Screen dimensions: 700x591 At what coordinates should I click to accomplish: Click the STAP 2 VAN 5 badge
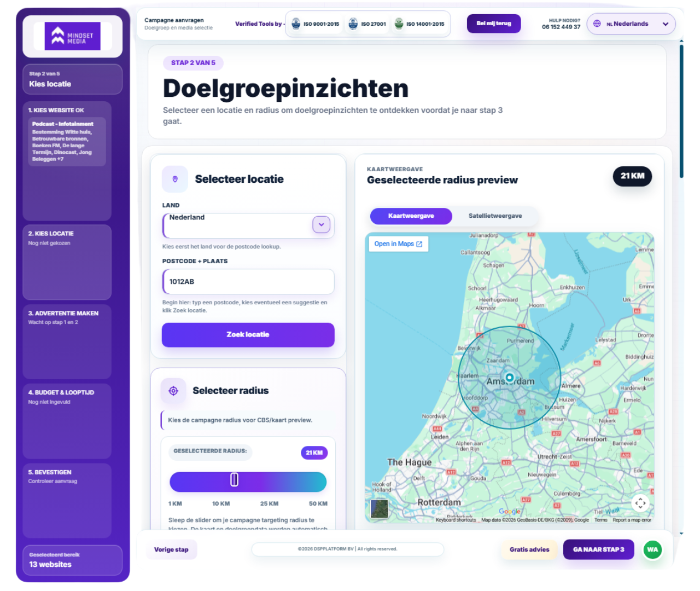[x=193, y=63]
